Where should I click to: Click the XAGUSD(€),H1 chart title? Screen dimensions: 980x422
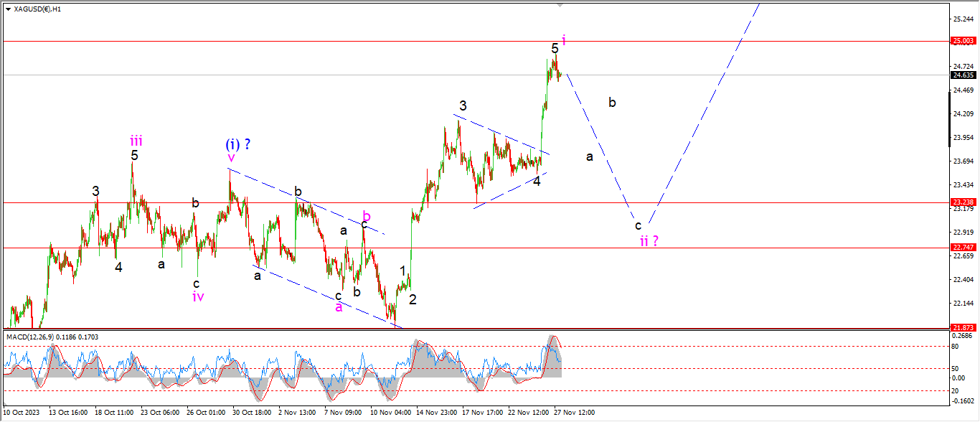[x=38, y=9]
